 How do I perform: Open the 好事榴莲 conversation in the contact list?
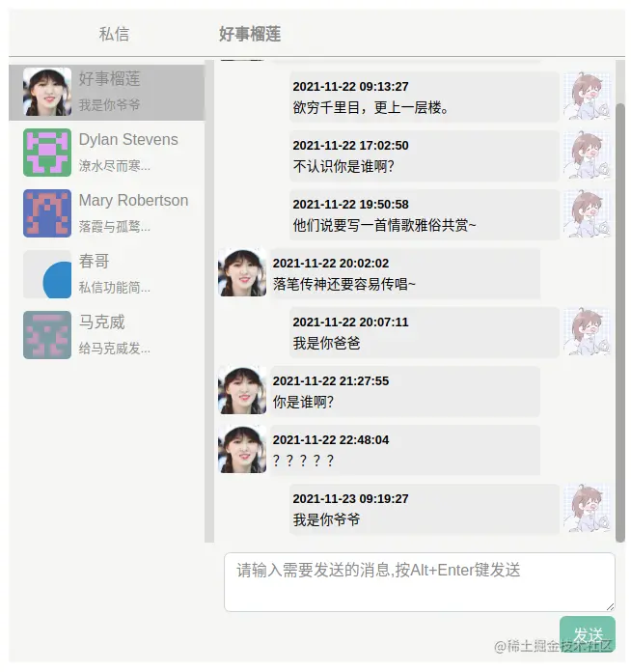[107, 92]
